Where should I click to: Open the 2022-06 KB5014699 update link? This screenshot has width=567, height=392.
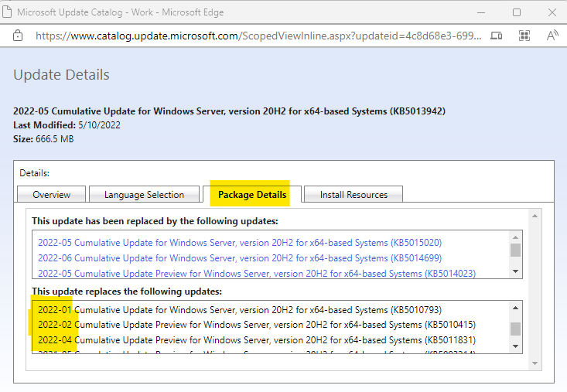pyautogui.click(x=240, y=258)
